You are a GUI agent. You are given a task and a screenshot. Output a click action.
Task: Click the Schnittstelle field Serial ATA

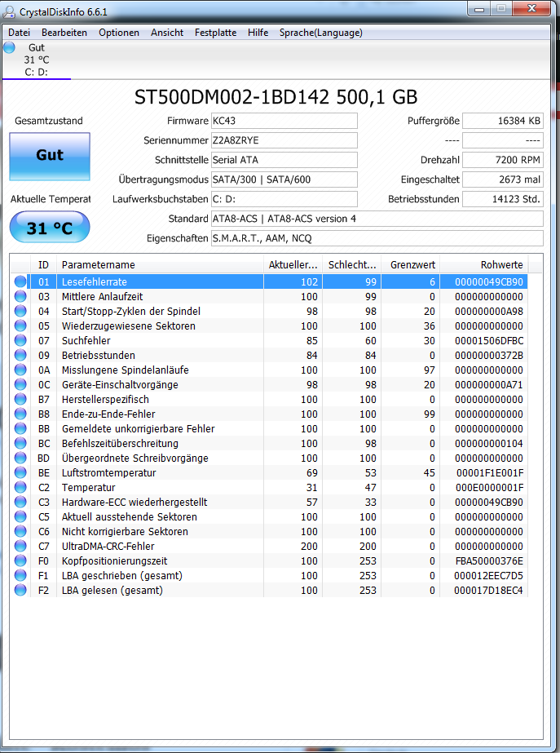point(284,160)
